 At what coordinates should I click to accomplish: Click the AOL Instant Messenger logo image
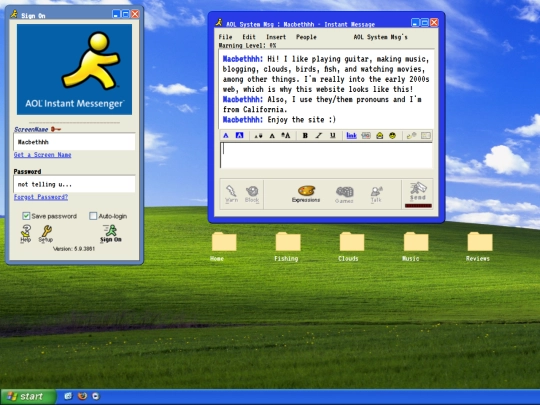[74, 69]
